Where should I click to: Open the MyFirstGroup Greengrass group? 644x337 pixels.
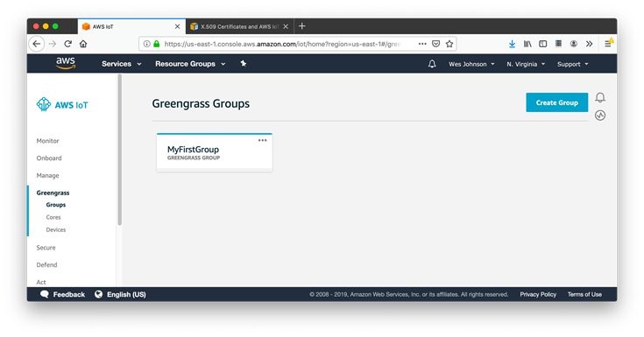[x=214, y=152]
